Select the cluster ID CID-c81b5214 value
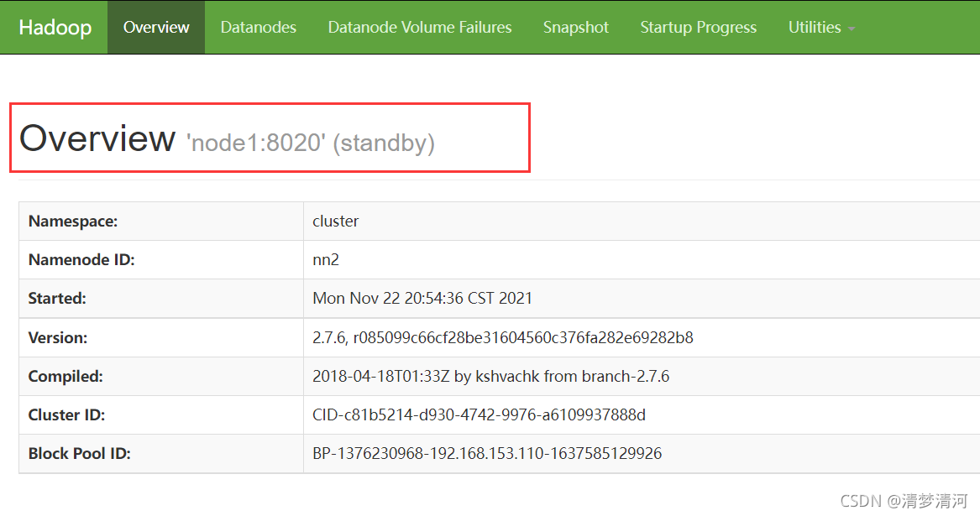This screenshot has height=516, width=980. pyautogui.click(x=479, y=414)
